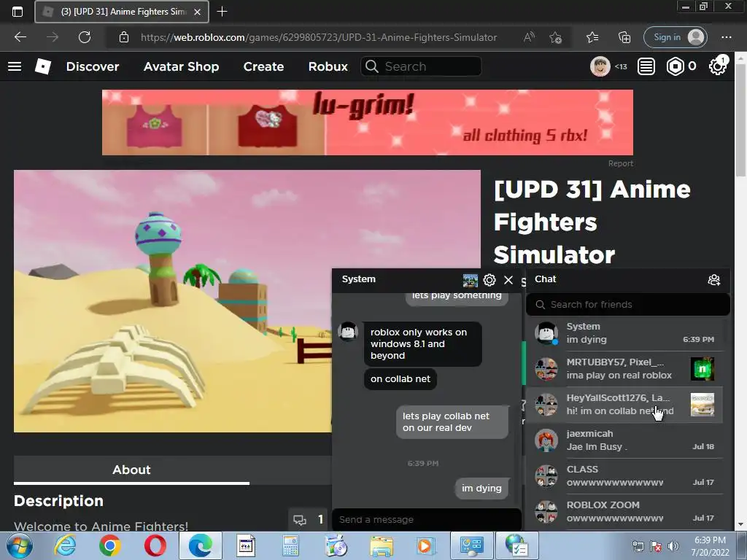Click the volume tray icon
This screenshot has height=560, width=747.
[673, 546]
